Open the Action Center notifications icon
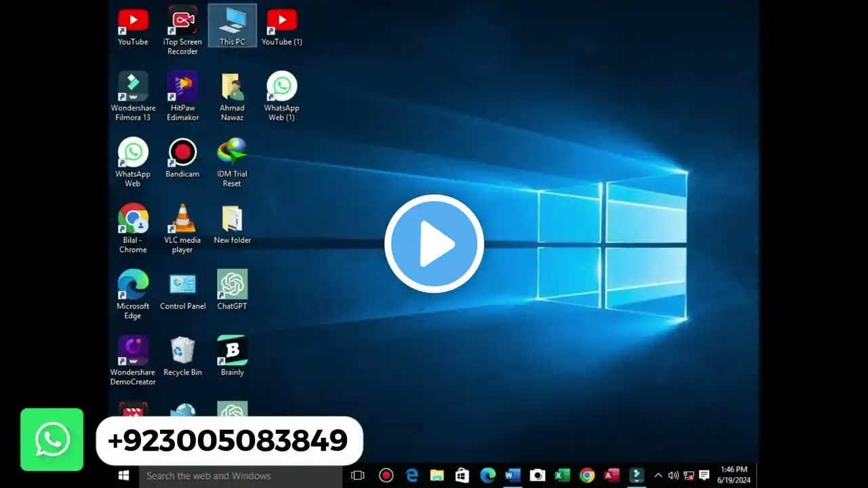 tap(704, 476)
